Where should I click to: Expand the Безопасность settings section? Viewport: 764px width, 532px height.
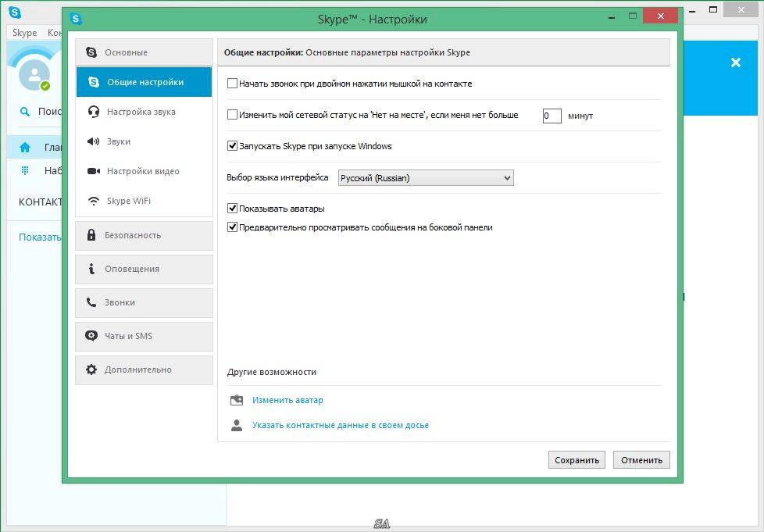coord(145,235)
